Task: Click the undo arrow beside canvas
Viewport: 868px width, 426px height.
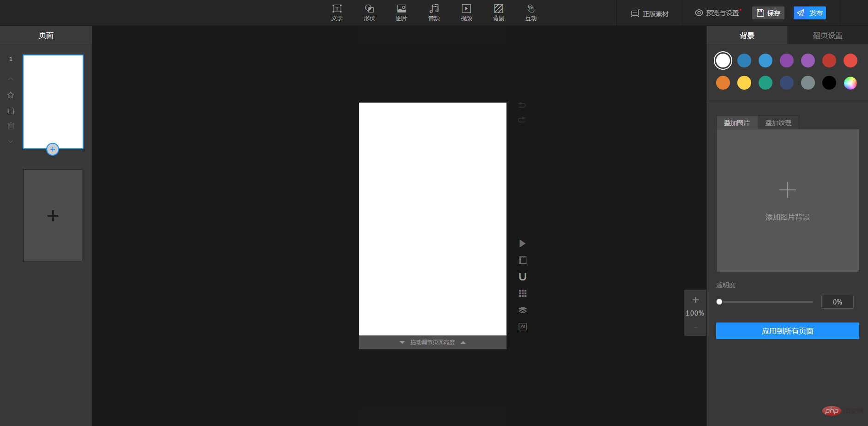Action: [522, 105]
